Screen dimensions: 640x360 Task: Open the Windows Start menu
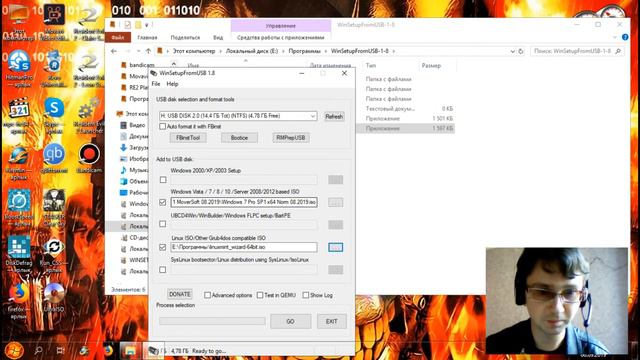tap(13, 351)
